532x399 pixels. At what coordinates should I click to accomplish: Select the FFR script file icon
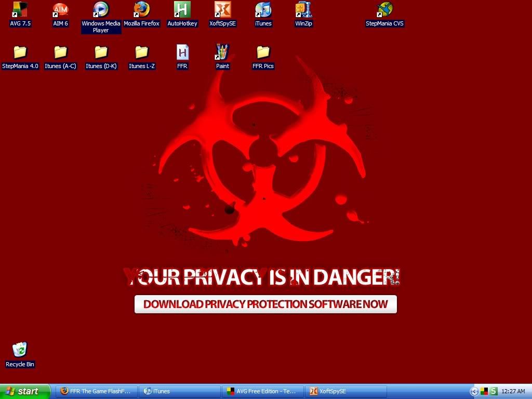pos(182,53)
